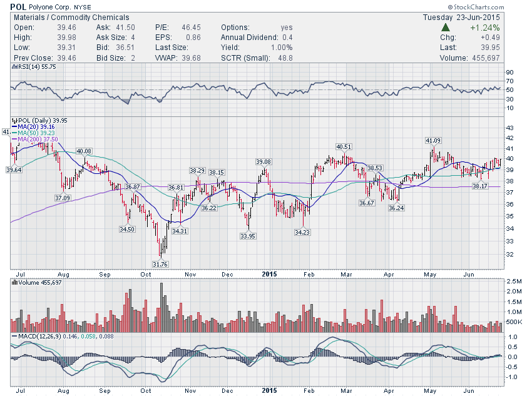Click the 39.08 peak annotation
532x396 pixels.
coord(263,162)
